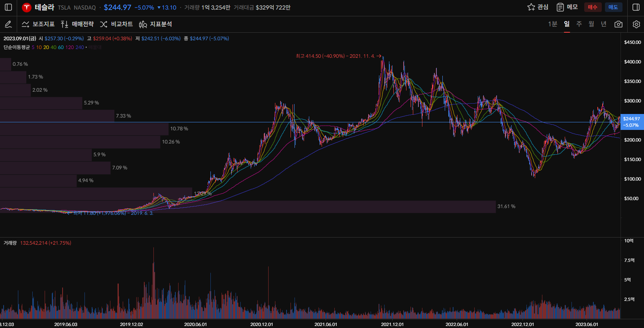Toggle the 10-day moving average
Screen dimensions: 644x328
pyautogui.click(x=39, y=47)
